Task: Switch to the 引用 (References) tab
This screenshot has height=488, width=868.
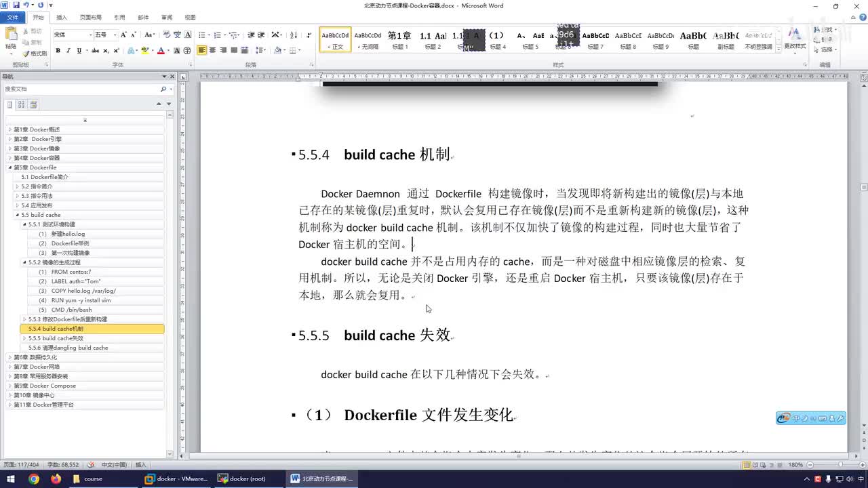Action: (x=119, y=18)
